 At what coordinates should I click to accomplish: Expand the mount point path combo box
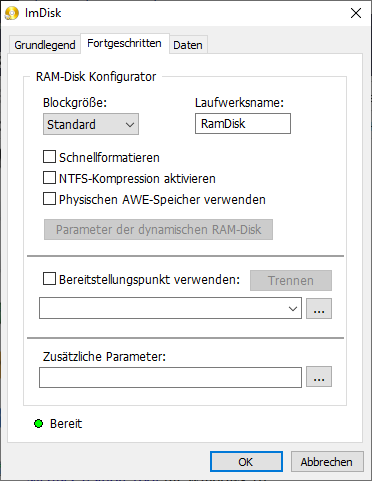tap(170, 308)
